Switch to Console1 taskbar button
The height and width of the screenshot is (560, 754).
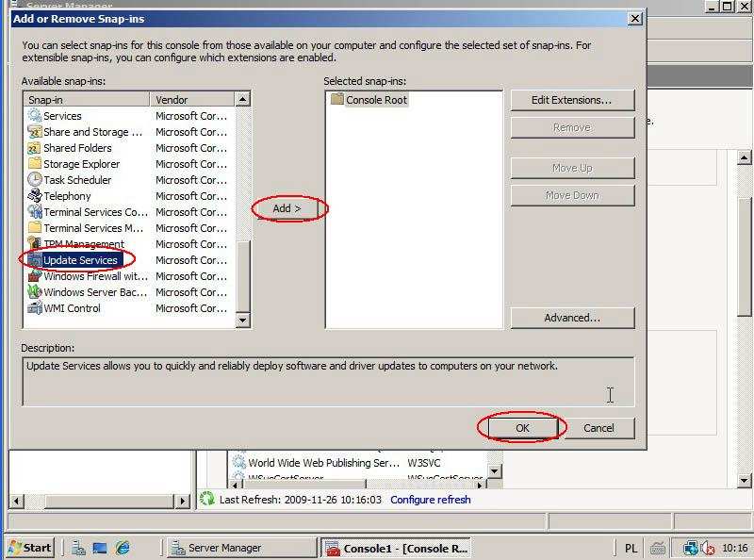397,548
